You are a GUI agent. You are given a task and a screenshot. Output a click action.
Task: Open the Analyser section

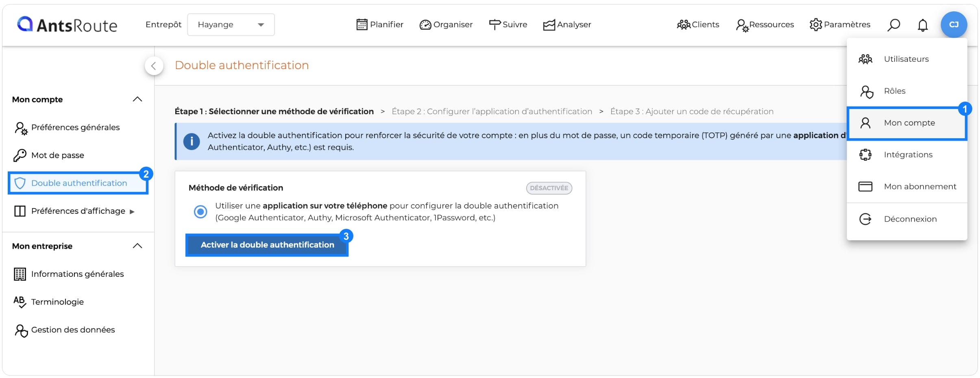pos(567,25)
